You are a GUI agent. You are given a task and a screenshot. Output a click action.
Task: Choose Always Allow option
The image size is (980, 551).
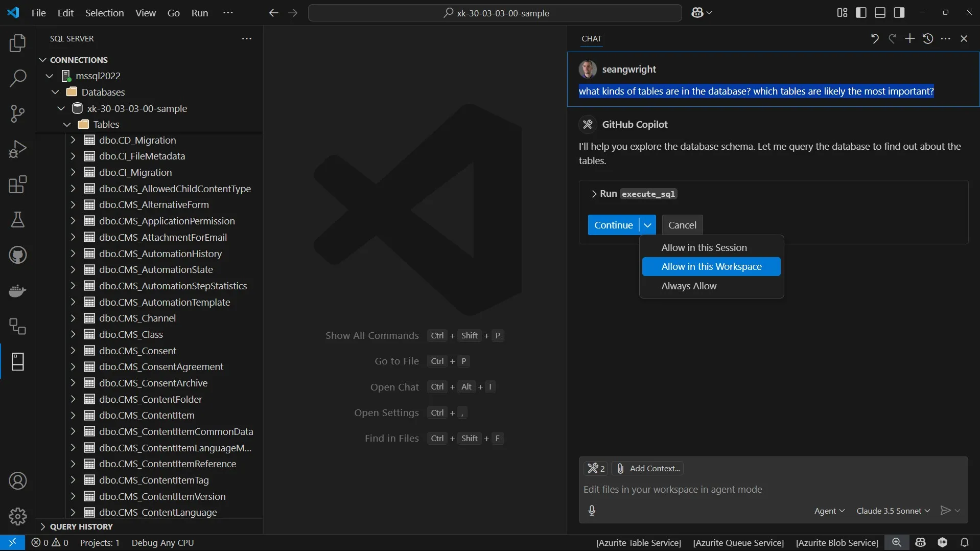click(711, 286)
